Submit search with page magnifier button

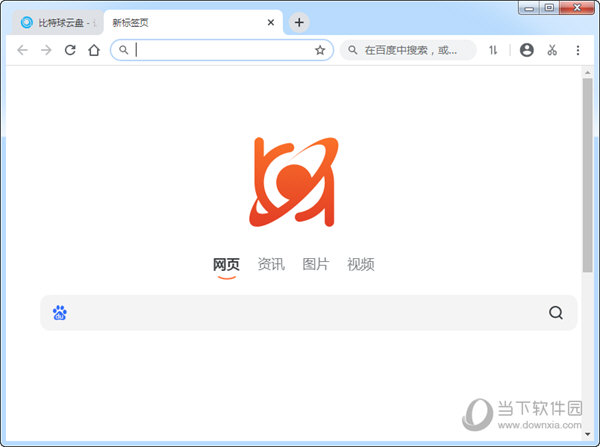(556, 313)
